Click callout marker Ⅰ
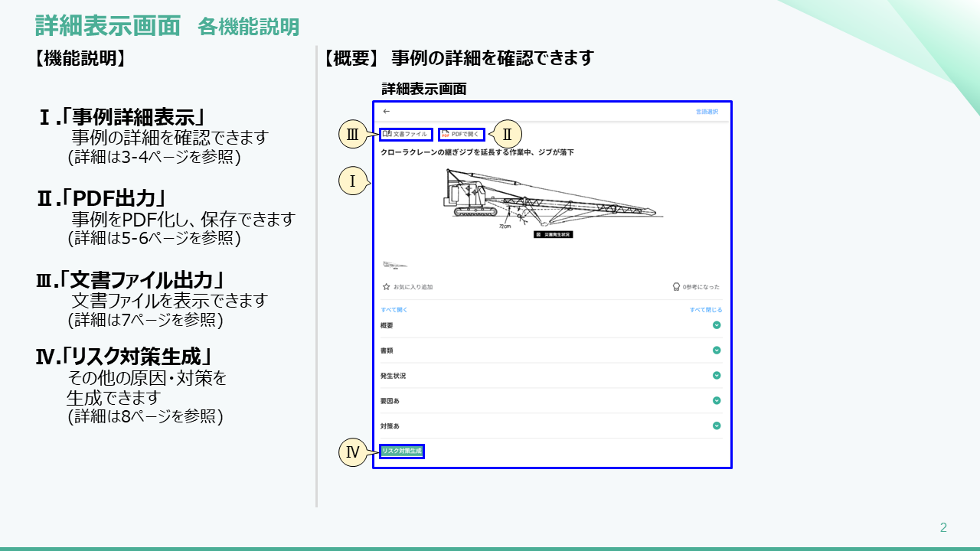 tap(353, 181)
